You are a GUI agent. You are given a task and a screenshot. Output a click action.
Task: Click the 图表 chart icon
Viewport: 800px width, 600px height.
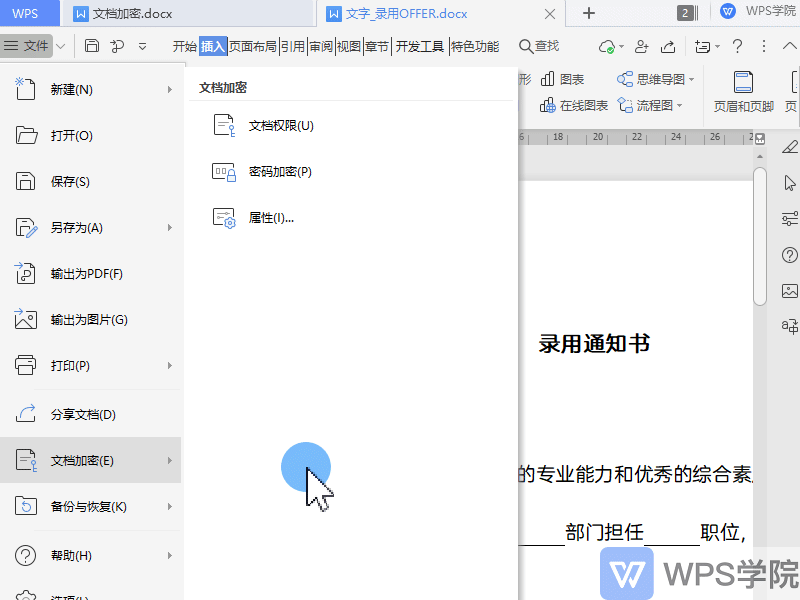pyautogui.click(x=563, y=79)
